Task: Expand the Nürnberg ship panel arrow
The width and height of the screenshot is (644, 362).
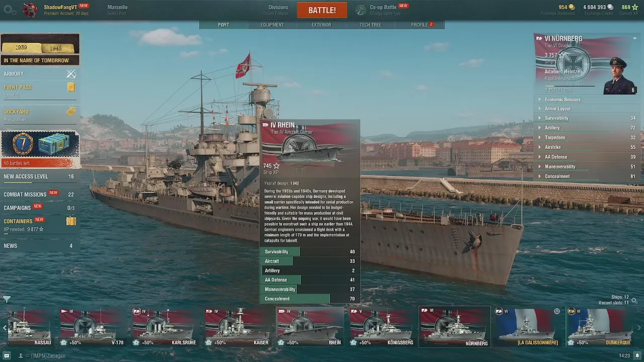Action: 635,39
